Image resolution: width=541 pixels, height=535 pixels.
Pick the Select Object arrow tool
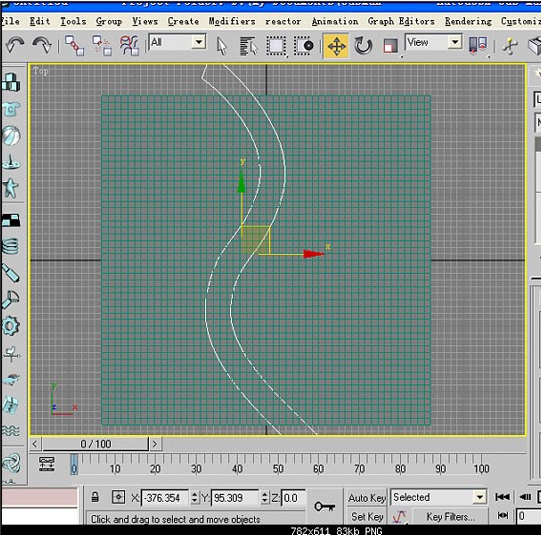click(222, 46)
